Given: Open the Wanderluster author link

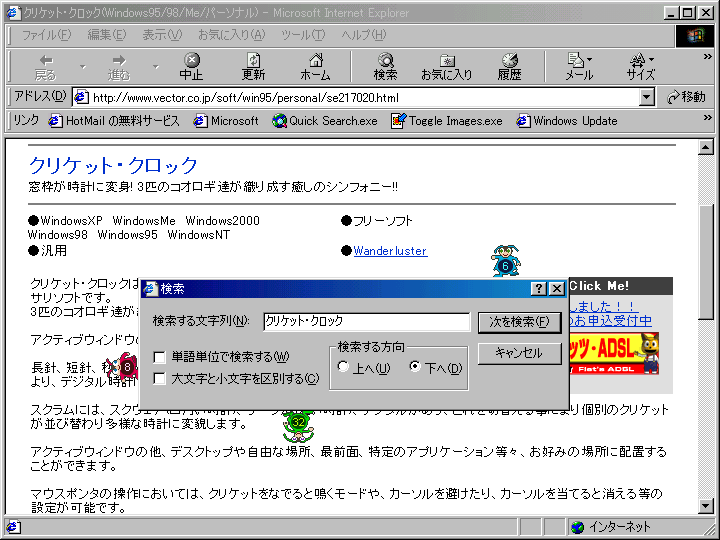Looking at the screenshot, I should coord(390,251).
